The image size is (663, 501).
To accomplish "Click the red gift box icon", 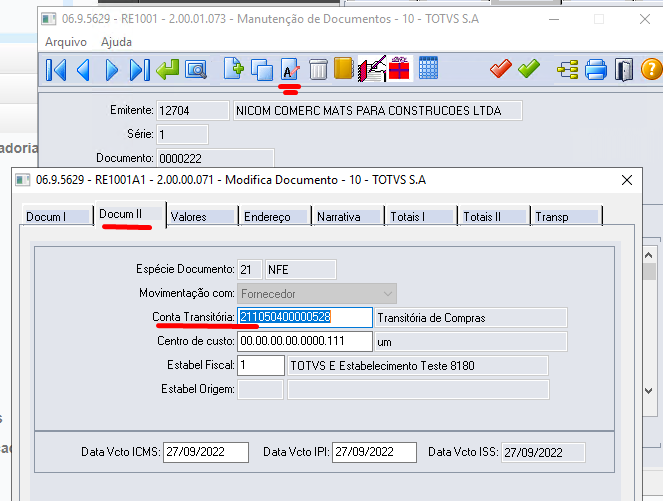I will tap(399, 68).
